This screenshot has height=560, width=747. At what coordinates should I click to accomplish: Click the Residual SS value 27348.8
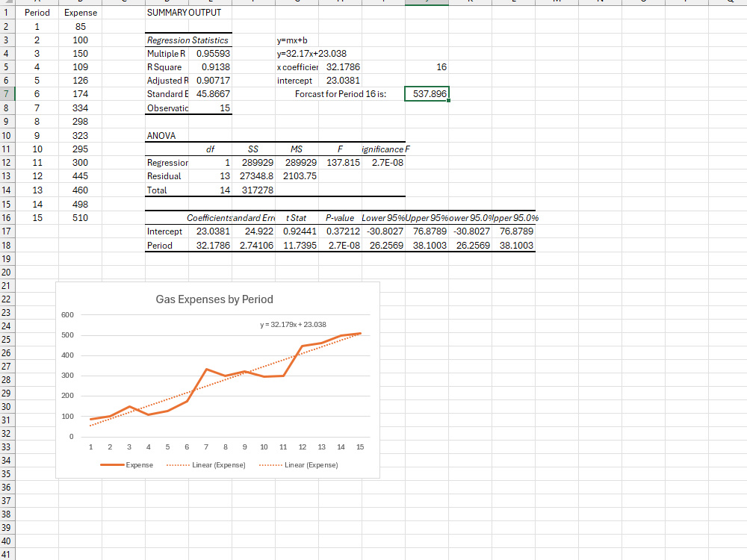(x=253, y=175)
